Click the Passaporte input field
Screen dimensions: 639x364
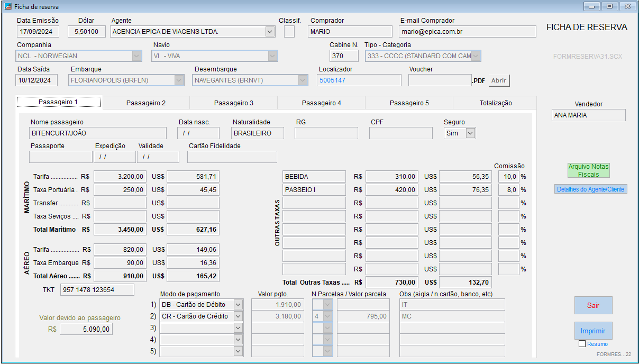point(60,157)
